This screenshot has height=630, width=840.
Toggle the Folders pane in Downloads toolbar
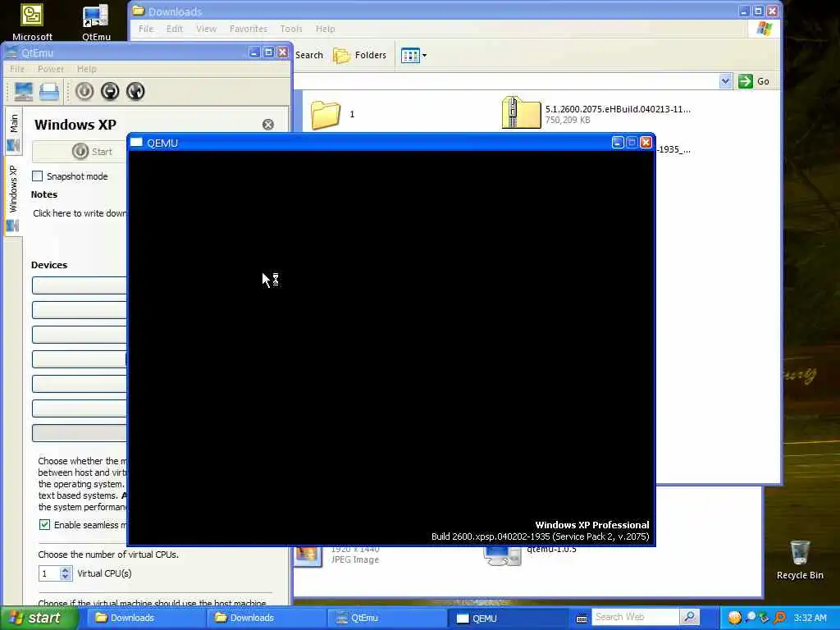(359, 55)
